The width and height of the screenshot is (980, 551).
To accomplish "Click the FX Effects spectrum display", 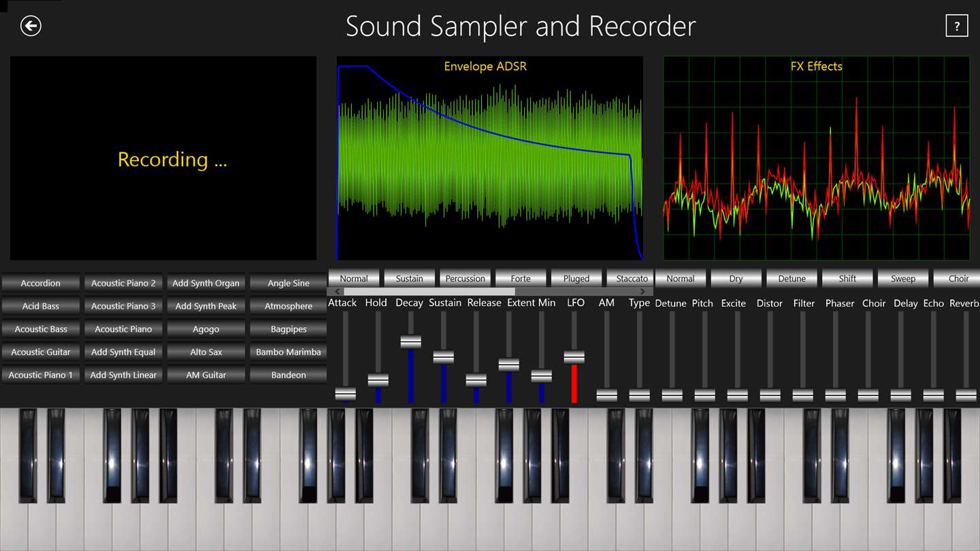I will point(817,158).
